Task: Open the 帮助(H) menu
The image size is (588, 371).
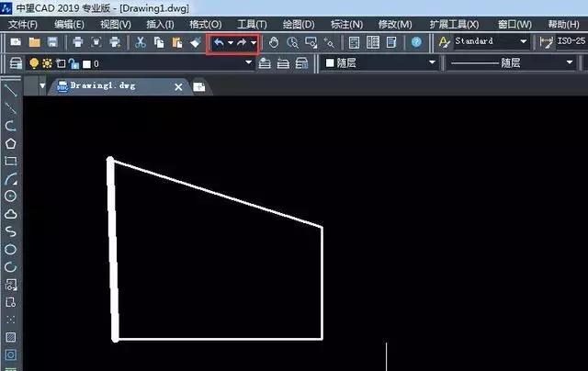Action: pos(563,25)
